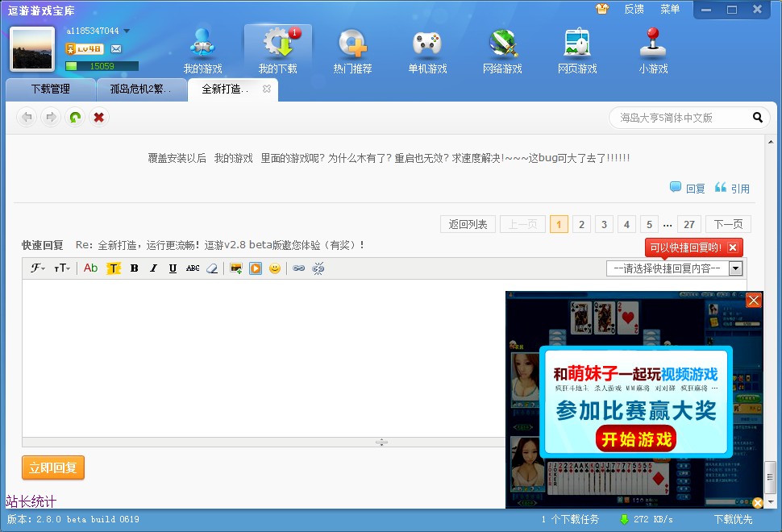Dismiss the 可以快捷回复哟 tooltip
782x532 pixels.
click(733, 247)
